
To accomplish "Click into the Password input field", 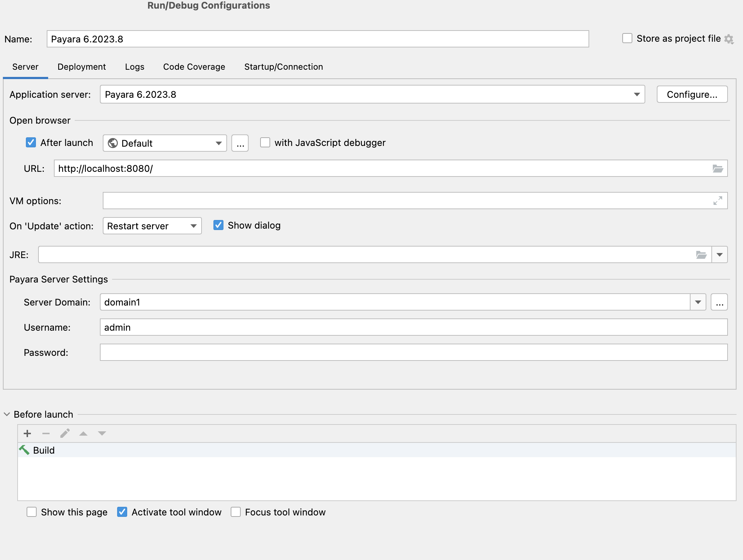I will click(x=413, y=353).
